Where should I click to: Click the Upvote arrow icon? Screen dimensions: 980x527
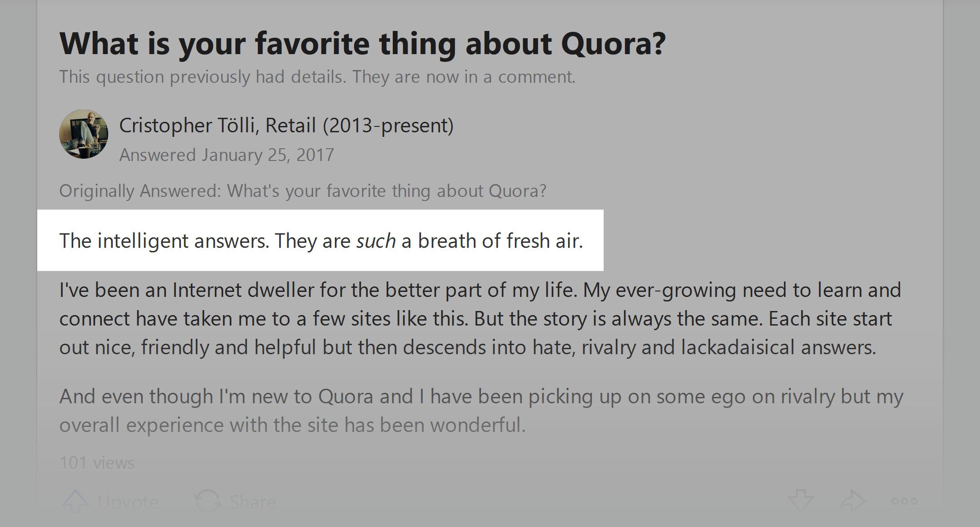(x=75, y=502)
